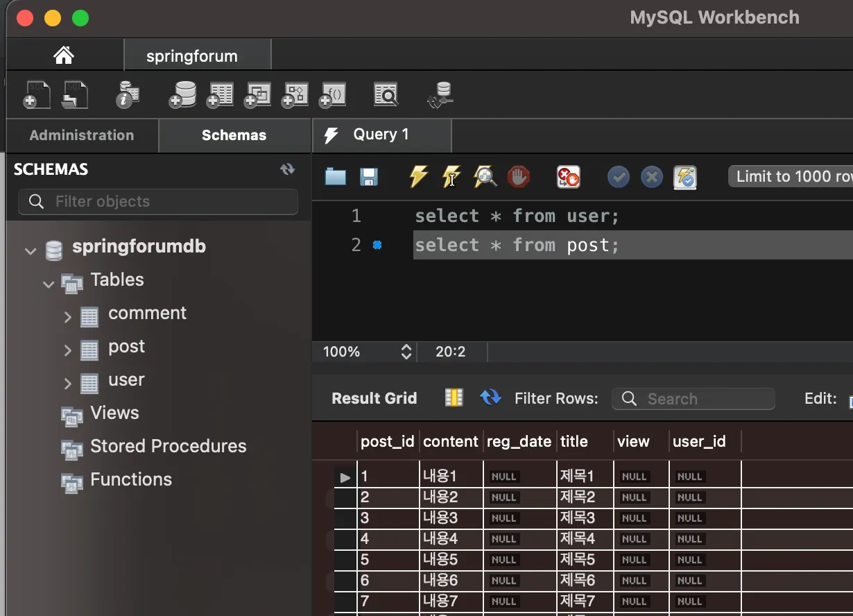Toggle the auto-commit mode icon
Viewport: 853px width, 616px height.
685,177
